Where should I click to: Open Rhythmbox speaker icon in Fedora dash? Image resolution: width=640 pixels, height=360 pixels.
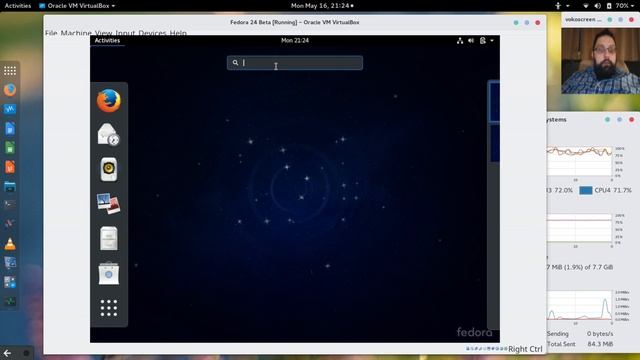[109, 169]
